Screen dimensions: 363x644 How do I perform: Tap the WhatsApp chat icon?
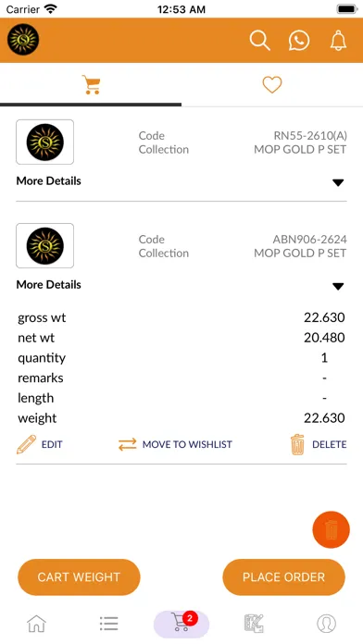(299, 41)
